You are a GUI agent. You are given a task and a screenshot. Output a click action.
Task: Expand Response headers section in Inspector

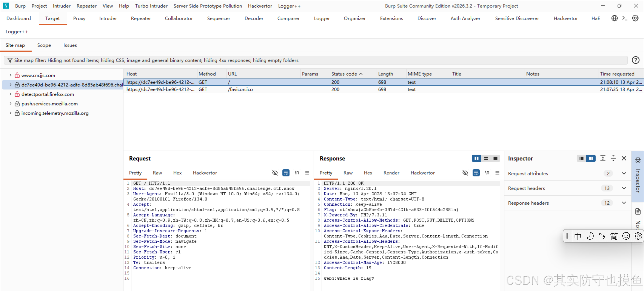coord(624,203)
